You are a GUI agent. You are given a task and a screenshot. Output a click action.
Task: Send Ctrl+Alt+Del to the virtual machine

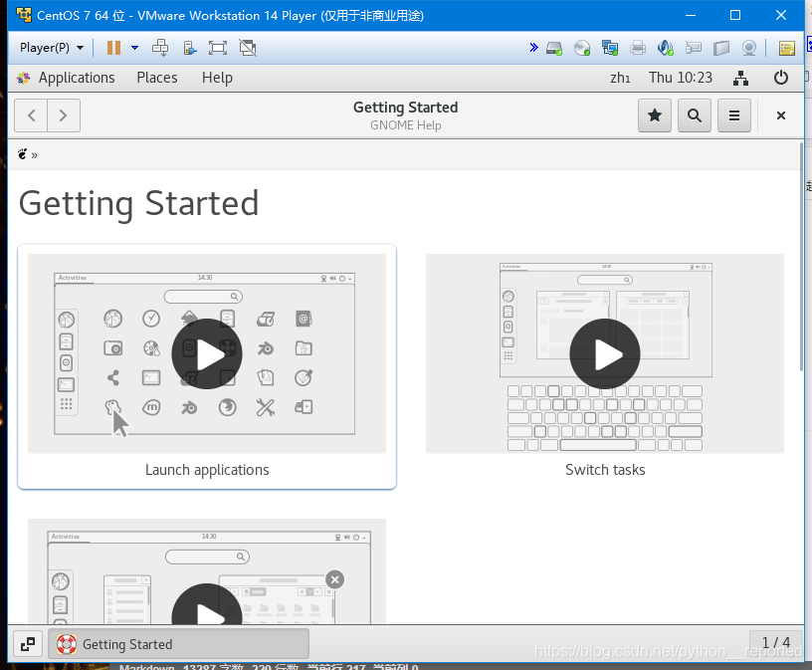(x=160, y=48)
